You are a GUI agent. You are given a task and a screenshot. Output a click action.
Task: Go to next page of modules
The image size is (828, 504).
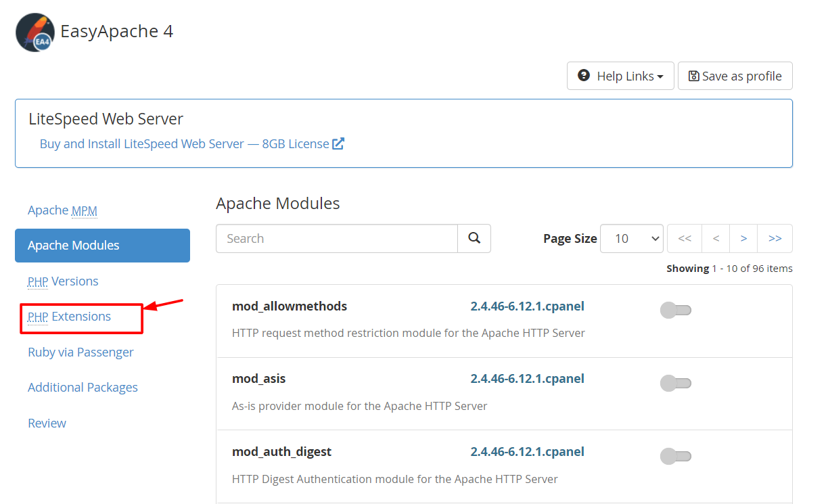coord(743,238)
